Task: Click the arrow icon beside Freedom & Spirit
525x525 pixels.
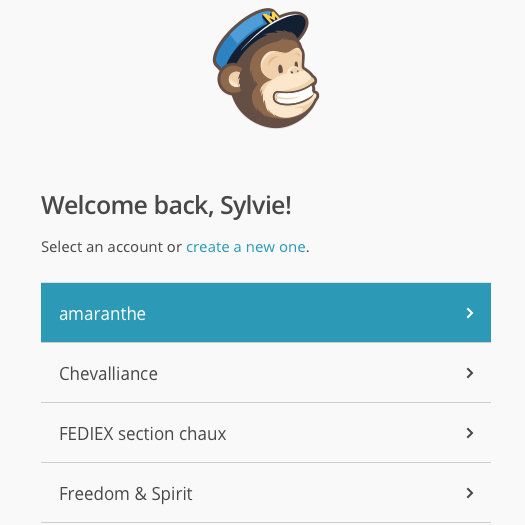Action: point(470,493)
